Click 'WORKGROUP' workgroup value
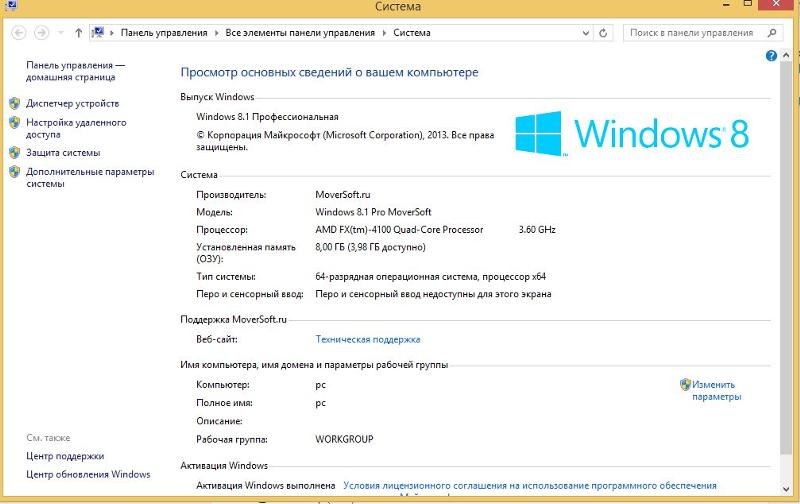The height and width of the screenshot is (504, 800). point(344,439)
